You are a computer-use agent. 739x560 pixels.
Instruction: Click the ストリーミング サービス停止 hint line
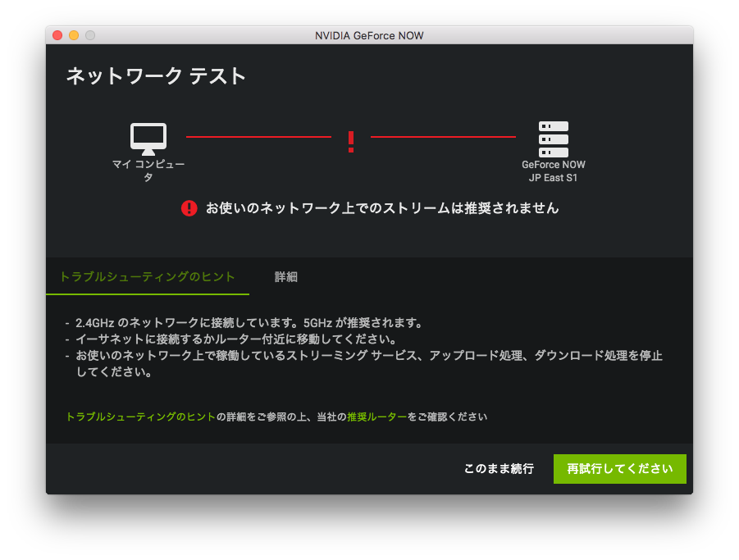369,363
